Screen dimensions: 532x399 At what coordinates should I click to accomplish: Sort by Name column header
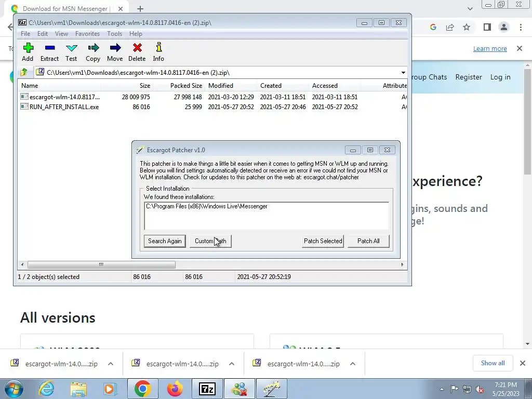(x=60, y=86)
